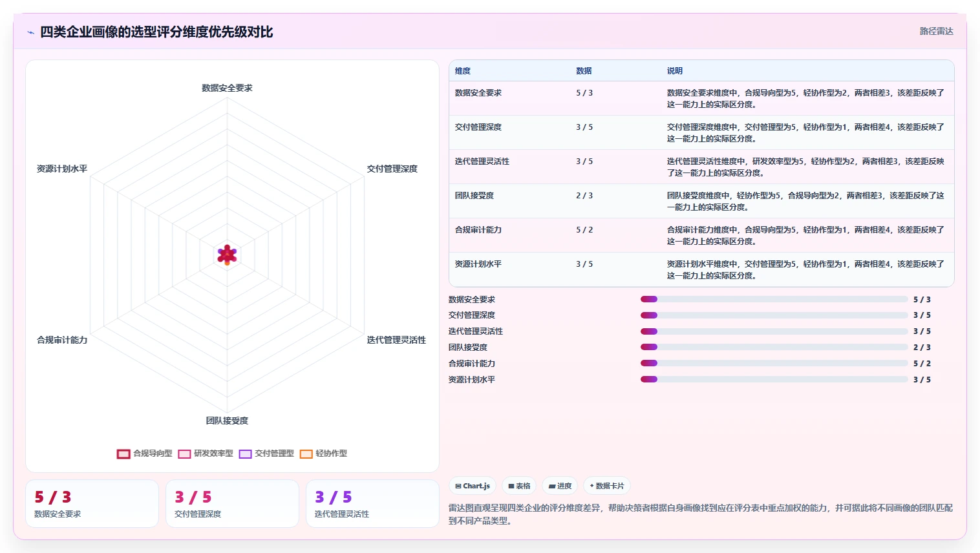Viewport: 980px width, 553px height.
Task: Click the description starting 团队接受度维度中
Action: click(x=805, y=202)
